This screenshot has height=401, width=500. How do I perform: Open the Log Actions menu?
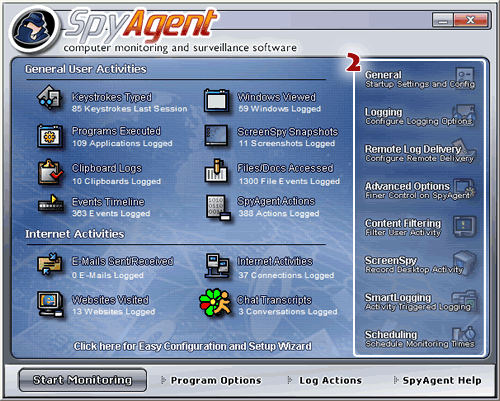coord(330,380)
